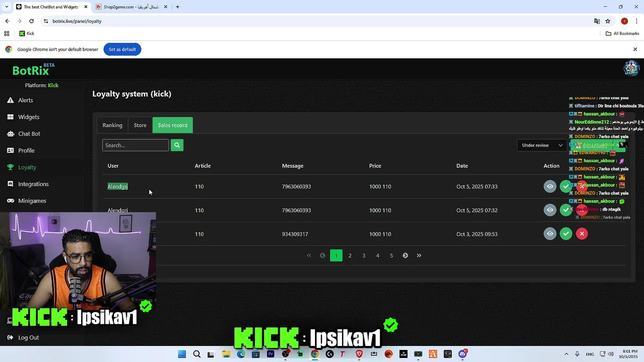
Task: Open the Windows Start menu
Action: coord(182,354)
